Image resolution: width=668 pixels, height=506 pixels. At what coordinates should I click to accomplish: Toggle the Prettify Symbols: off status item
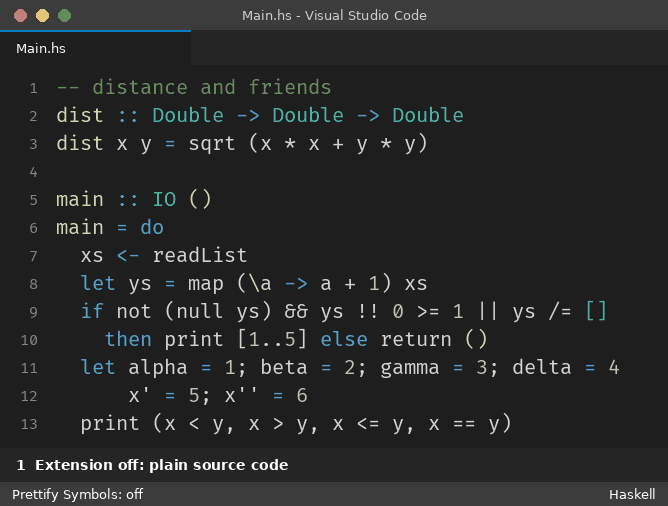pos(78,494)
